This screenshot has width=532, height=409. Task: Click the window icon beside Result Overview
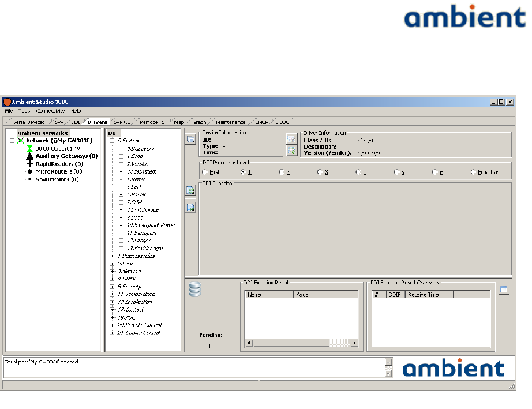504,290
